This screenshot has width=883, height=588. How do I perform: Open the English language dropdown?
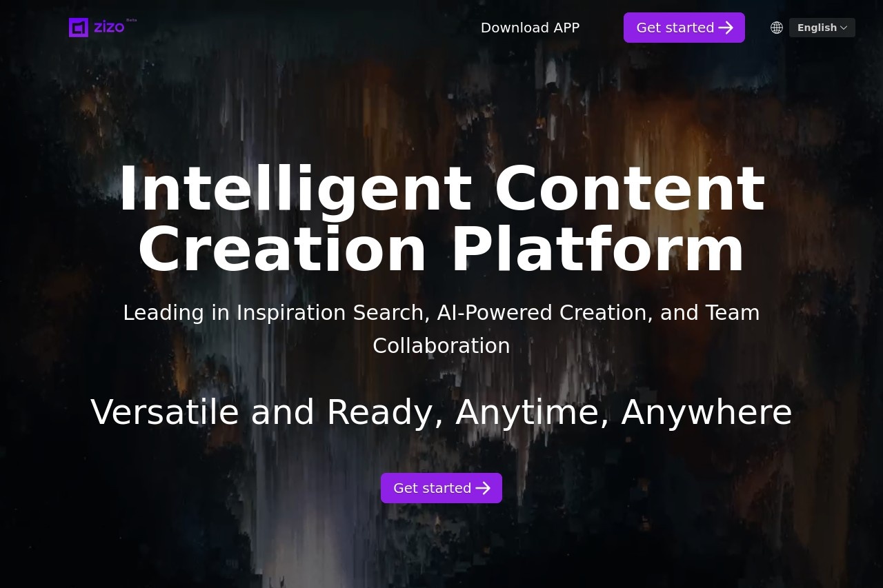(x=817, y=28)
